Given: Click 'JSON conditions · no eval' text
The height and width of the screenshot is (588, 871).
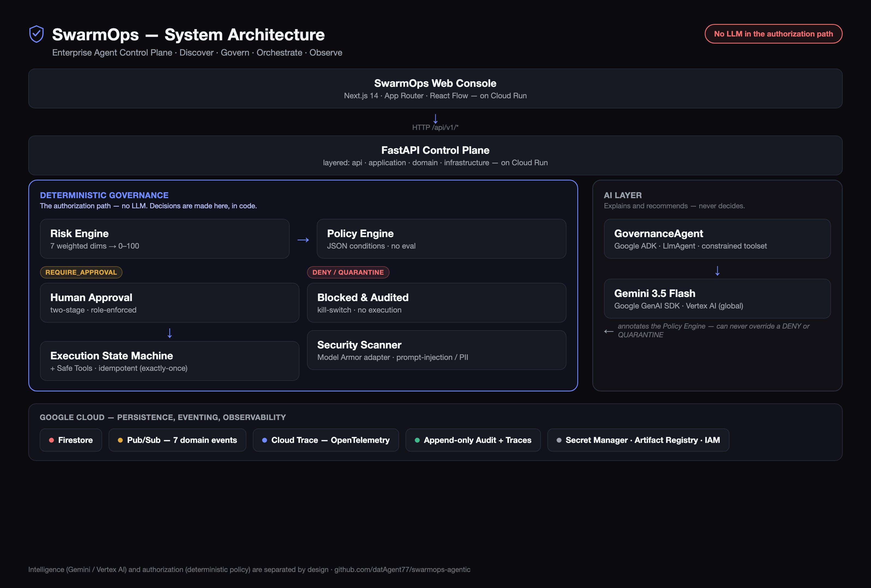Looking at the screenshot, I should pos(371,246).
